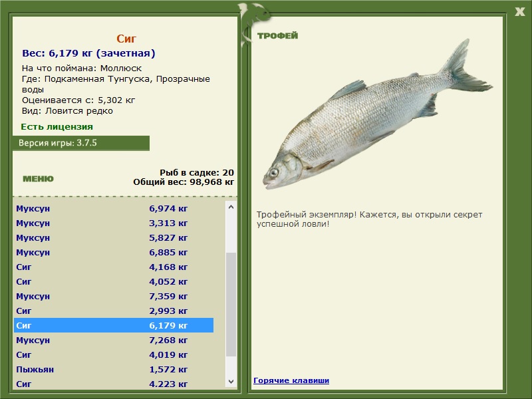Click the up arrow of the fish list scrollbar

click(231, 207)
